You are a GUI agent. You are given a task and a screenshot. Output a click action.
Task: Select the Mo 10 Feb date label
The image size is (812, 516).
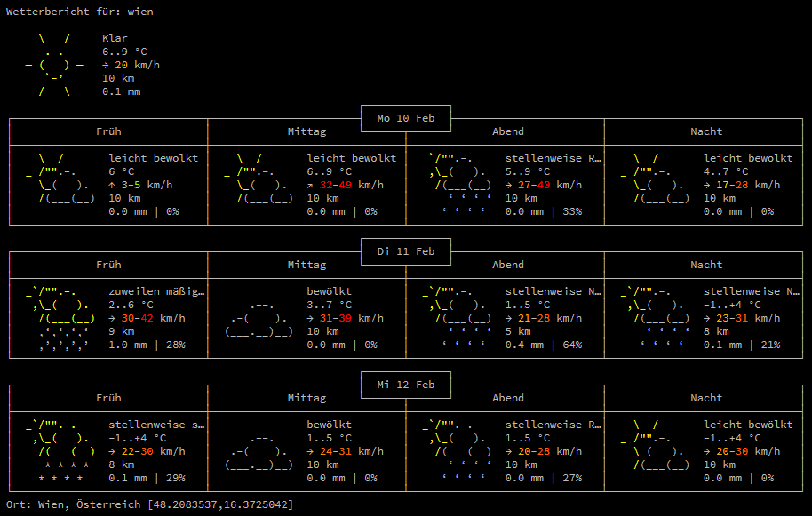(405, 118)
